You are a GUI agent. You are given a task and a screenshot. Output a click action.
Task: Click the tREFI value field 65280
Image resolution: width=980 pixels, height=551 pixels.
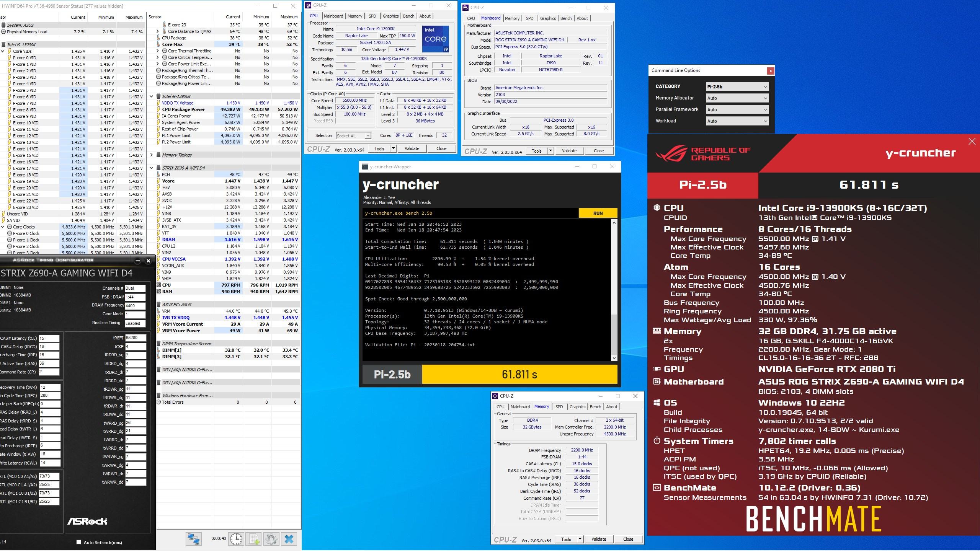(x=136, y=338)
